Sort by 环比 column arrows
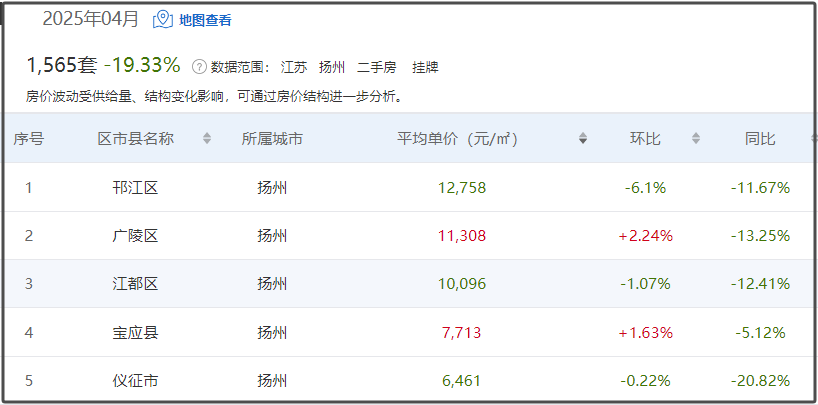This screenshot has height=405, width=818. pyautogui.click(x=695, y=138)
